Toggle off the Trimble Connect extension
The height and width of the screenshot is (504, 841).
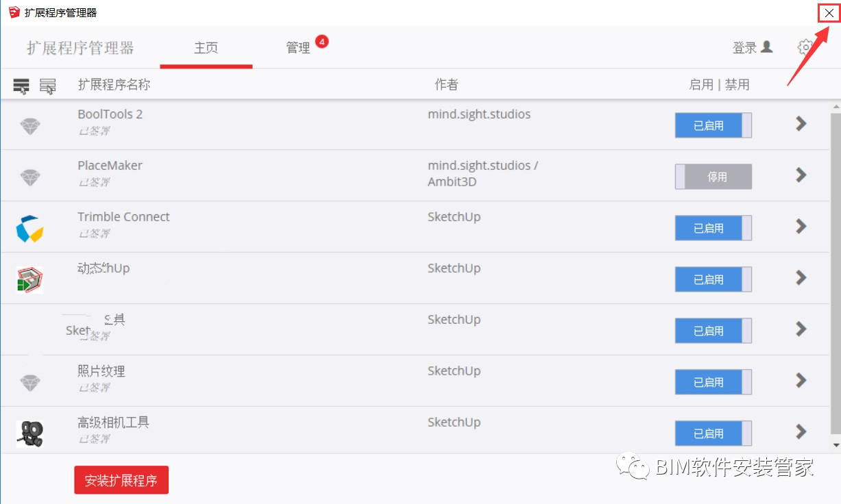(713, 228)
